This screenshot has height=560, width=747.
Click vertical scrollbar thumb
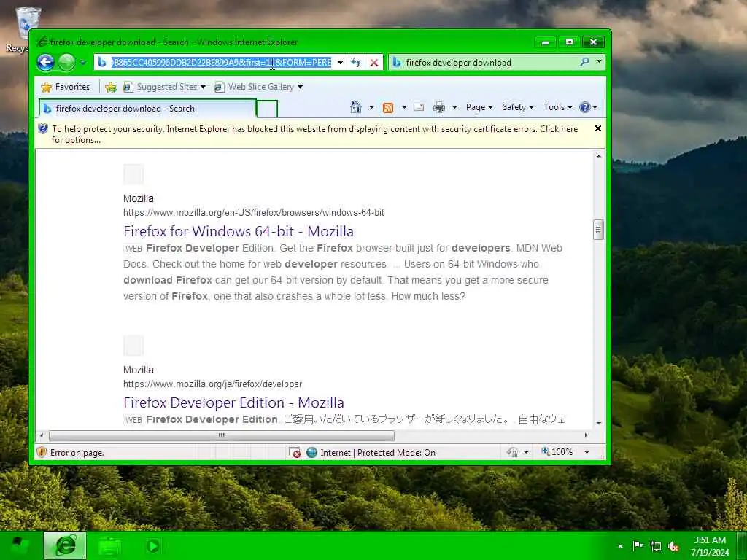click(x=599, y=230)
